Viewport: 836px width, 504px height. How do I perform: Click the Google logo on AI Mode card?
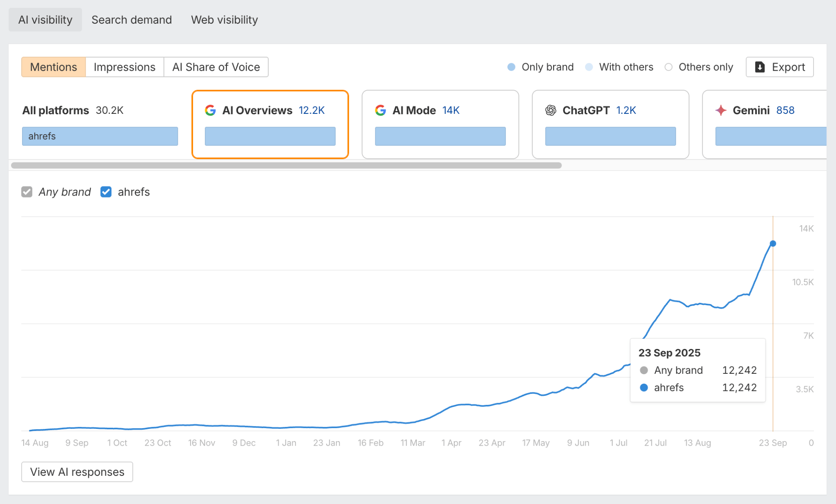click(x=380, y=110)
